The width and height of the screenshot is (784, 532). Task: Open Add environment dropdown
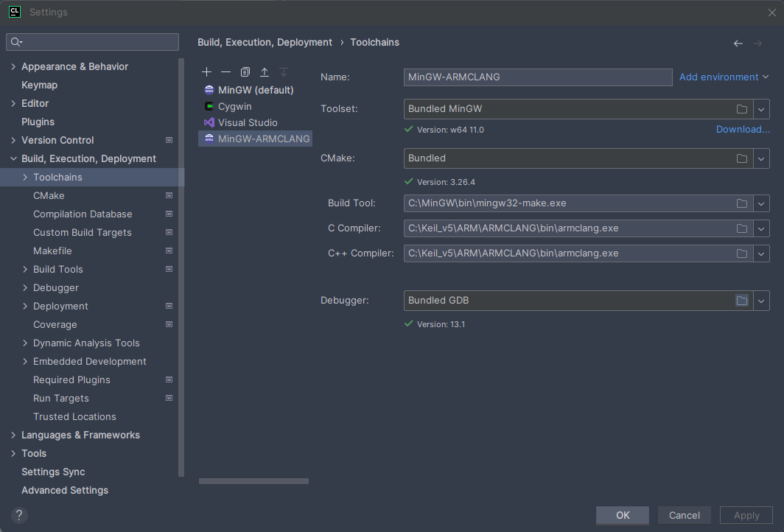tap(724, 77)
